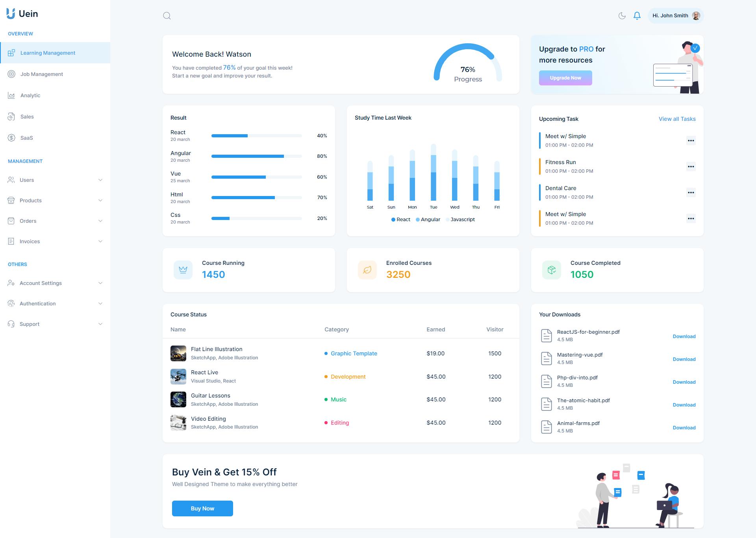Click the Guitar Lessons course thumbnail
Viewport: 756px width, 538px height.
178,399
